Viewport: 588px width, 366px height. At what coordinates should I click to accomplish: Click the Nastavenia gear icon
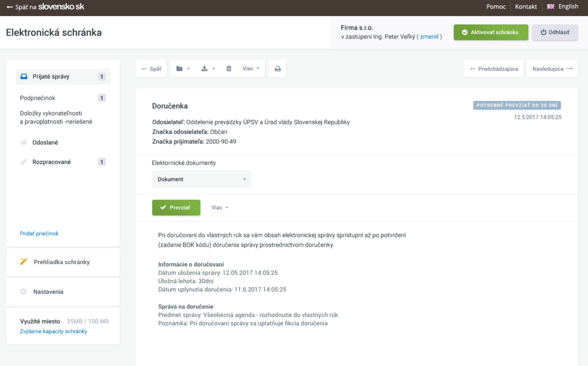(x=24, y=292)
